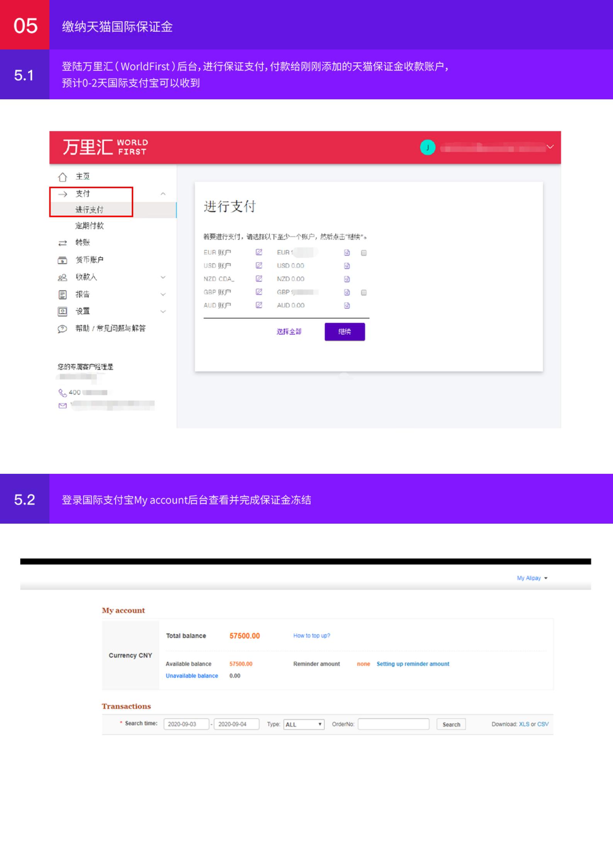Screen dimensions: 613x868
Task: Open the 转账 menu item
Action: [x=83, y=243]
